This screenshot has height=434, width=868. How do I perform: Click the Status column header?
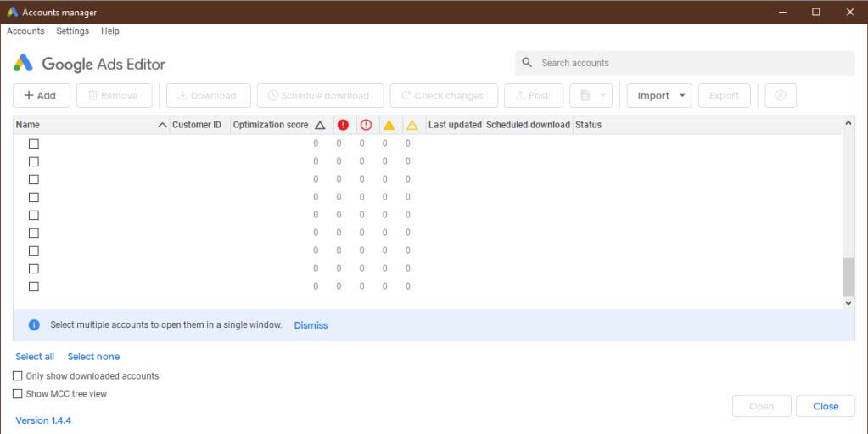click(588, 125)
